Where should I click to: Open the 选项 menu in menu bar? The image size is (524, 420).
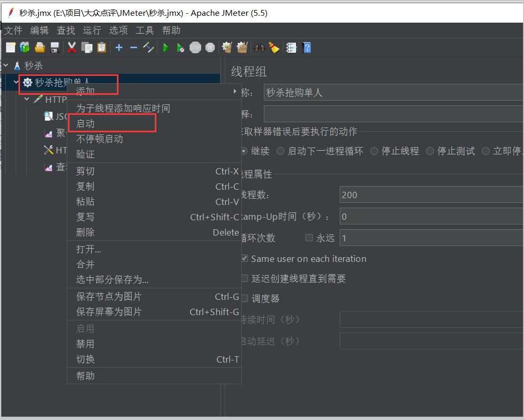[x=118, y=31]
